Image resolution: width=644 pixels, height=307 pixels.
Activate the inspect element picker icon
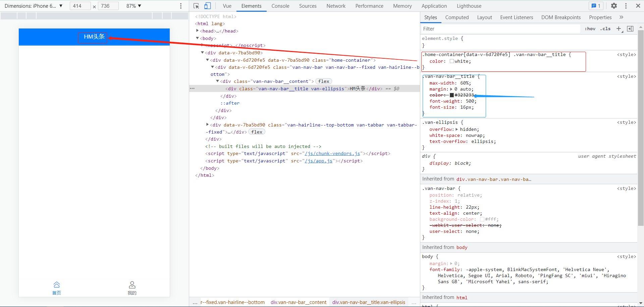point(197,6)
